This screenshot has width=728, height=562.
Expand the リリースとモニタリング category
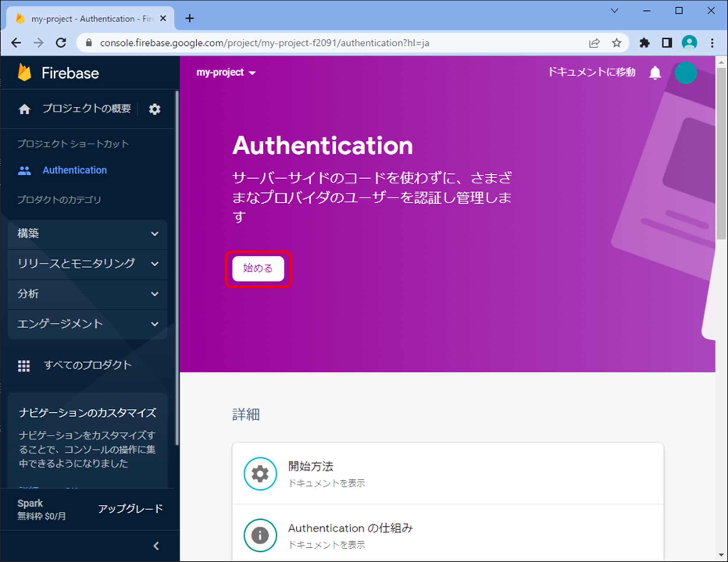tap(87, 264)
